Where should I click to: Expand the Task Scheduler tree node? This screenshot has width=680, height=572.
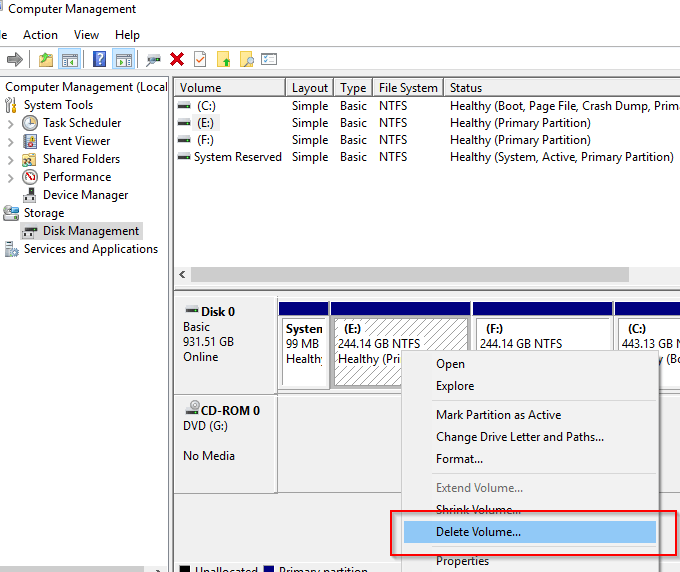coord(11,123)
